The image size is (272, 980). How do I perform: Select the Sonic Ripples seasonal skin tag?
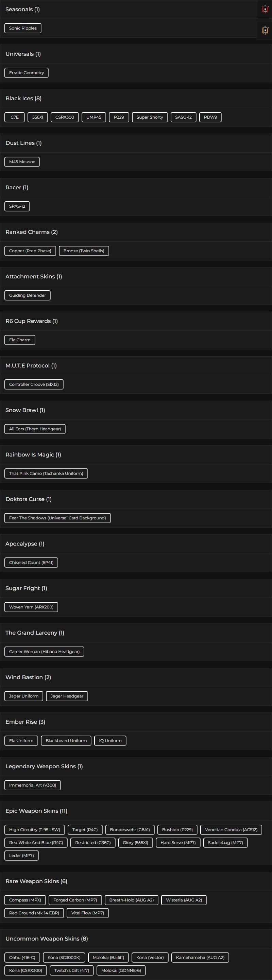(x=23, y=28)
